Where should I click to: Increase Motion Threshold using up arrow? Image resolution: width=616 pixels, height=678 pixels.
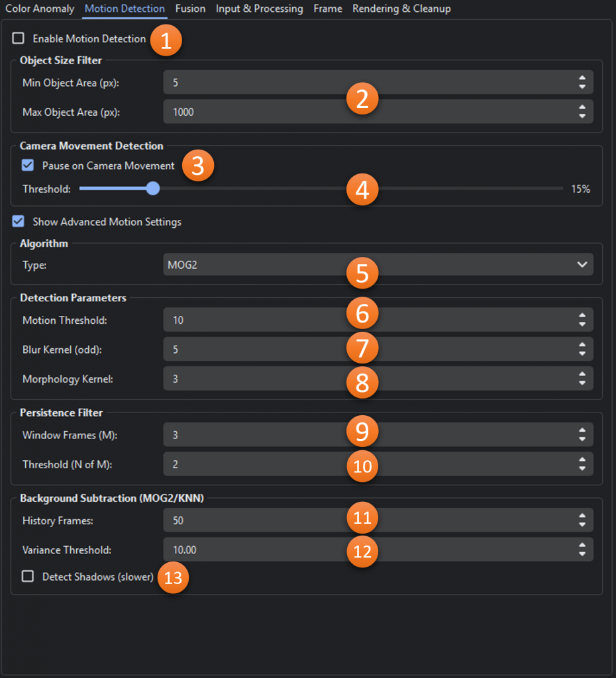582,316
